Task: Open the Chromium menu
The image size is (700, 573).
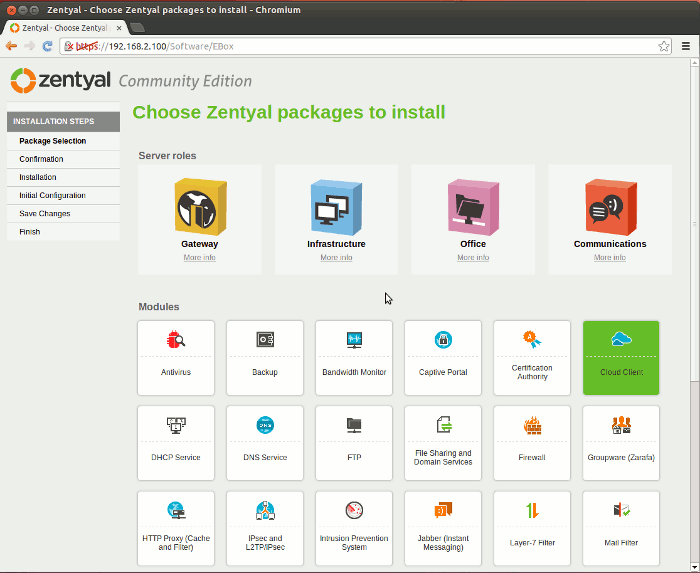Action: click(686, 46)
